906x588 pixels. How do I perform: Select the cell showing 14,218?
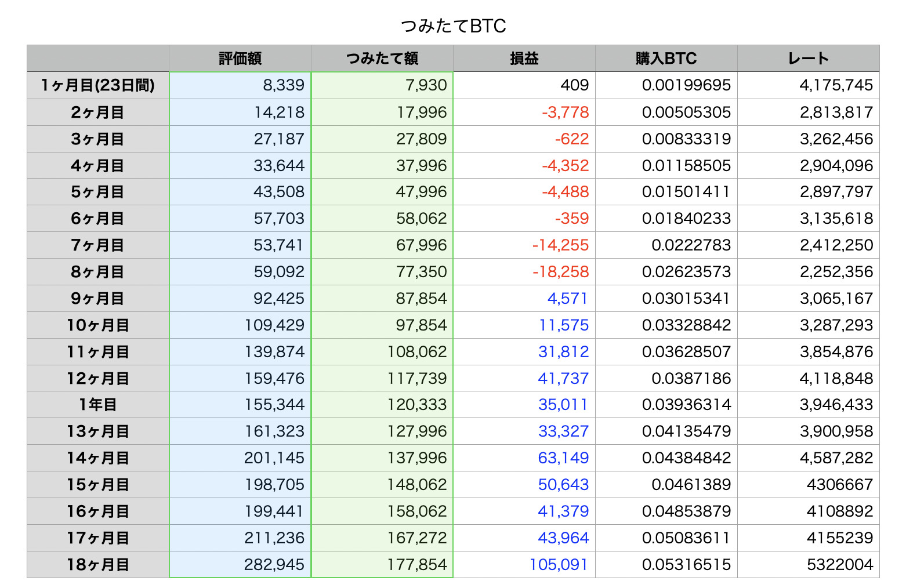(240, 112)
